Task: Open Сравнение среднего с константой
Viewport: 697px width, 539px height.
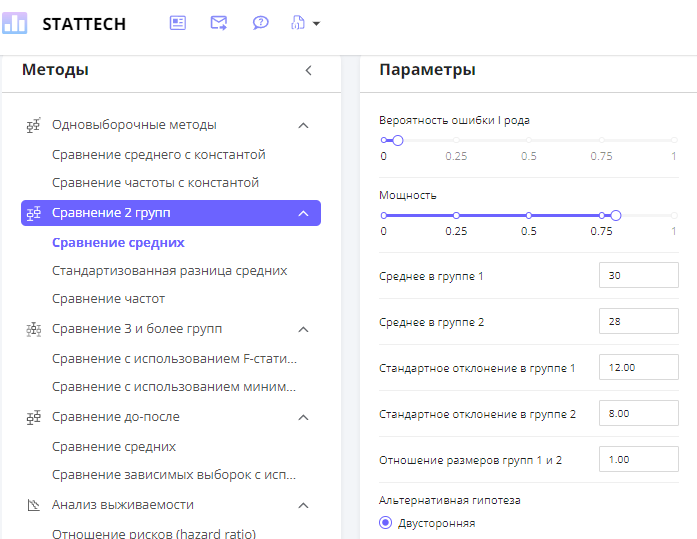Action: pyautogui.click(x=158, y=155)
